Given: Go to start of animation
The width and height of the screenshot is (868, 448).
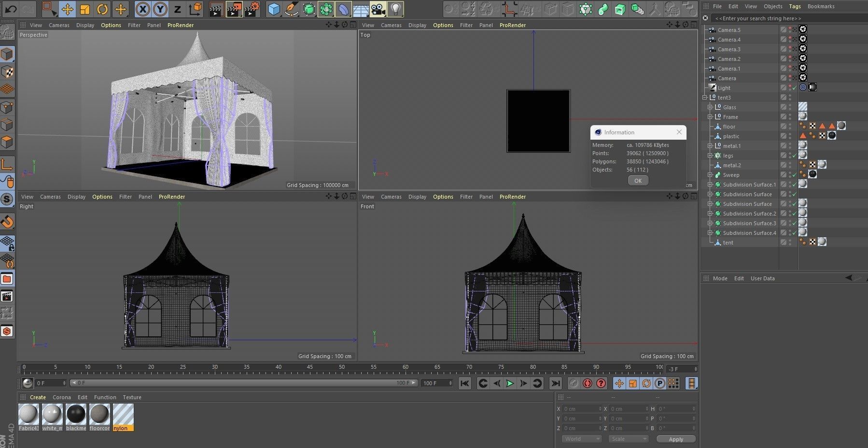Looking at the screenshot, I should [x=464, y=383].
